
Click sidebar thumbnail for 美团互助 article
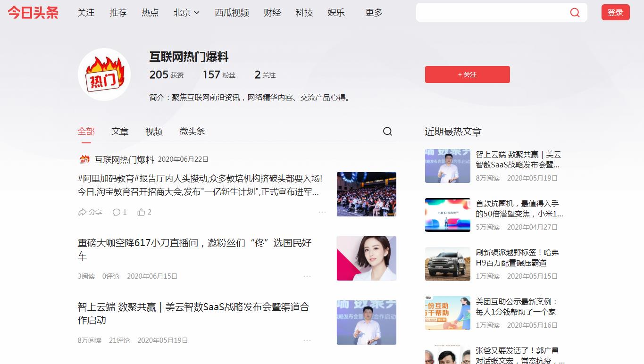[448, 313]
